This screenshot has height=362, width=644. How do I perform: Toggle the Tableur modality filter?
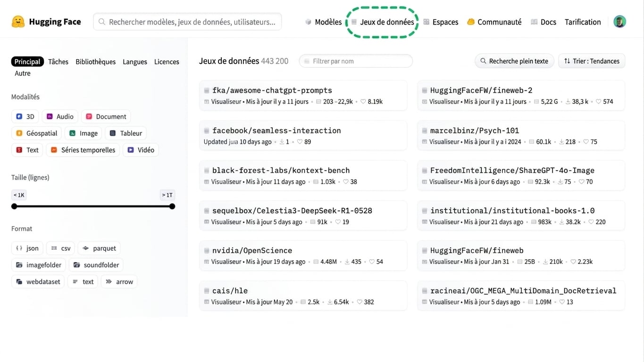point(125,133)
